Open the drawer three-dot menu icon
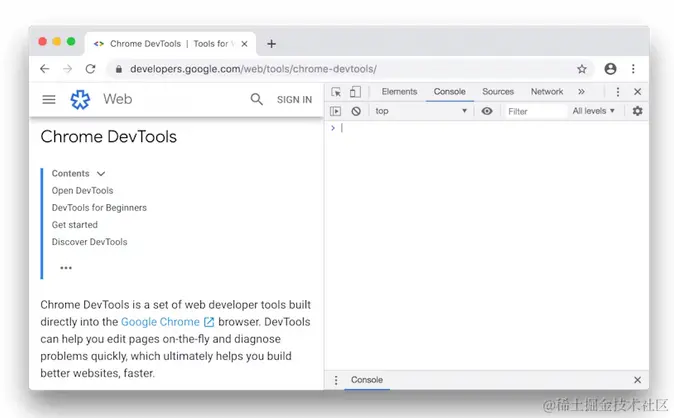The height and width of the screenshot is (418, 674). (x=336, y=380)
